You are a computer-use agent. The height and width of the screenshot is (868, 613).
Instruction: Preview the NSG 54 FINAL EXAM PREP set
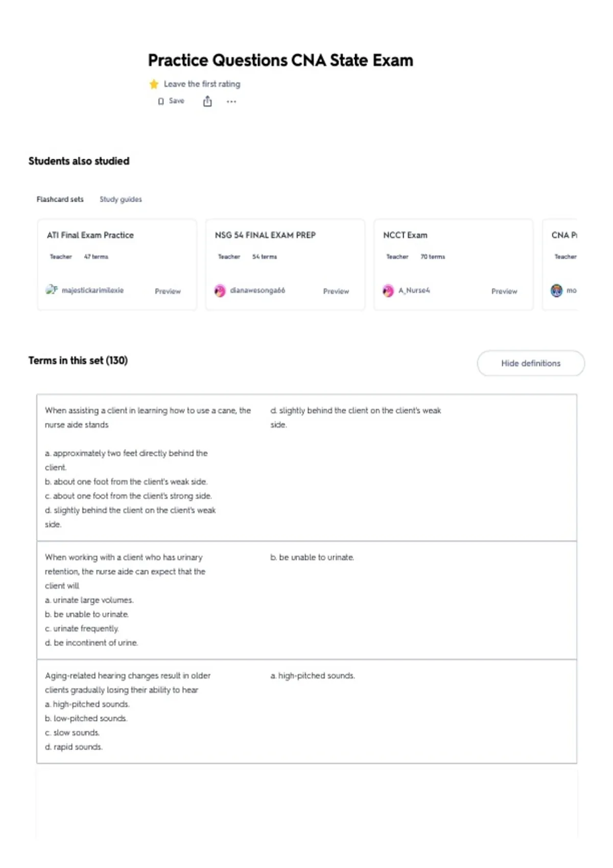[x=336, y=291]
